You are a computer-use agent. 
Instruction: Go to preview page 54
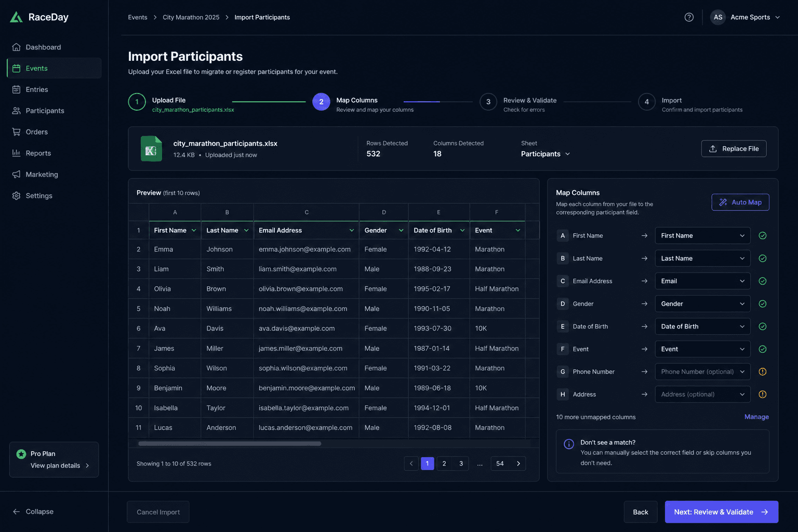tap(500, 463)
